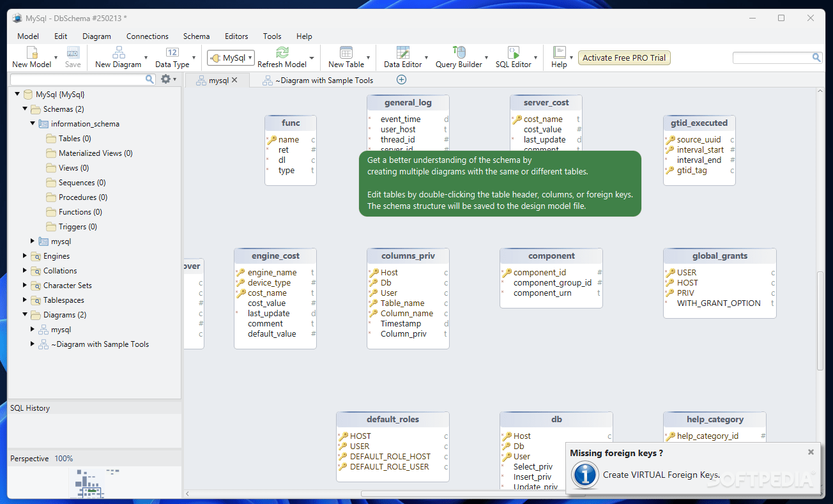Dismiss the Missing foreign keys notification

(811, 452)
